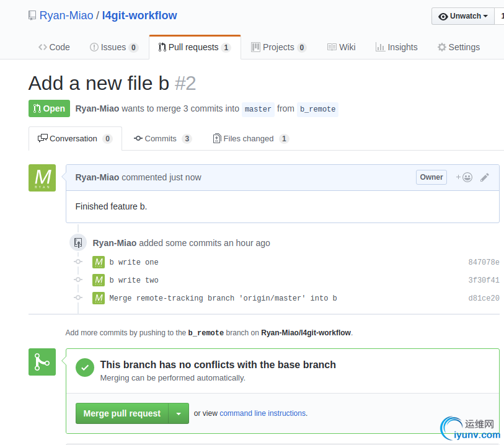This screenshot has width=504, height=445.
Task: Click Ryan-Miao in the merge description
Action: (x=97, y=108)
